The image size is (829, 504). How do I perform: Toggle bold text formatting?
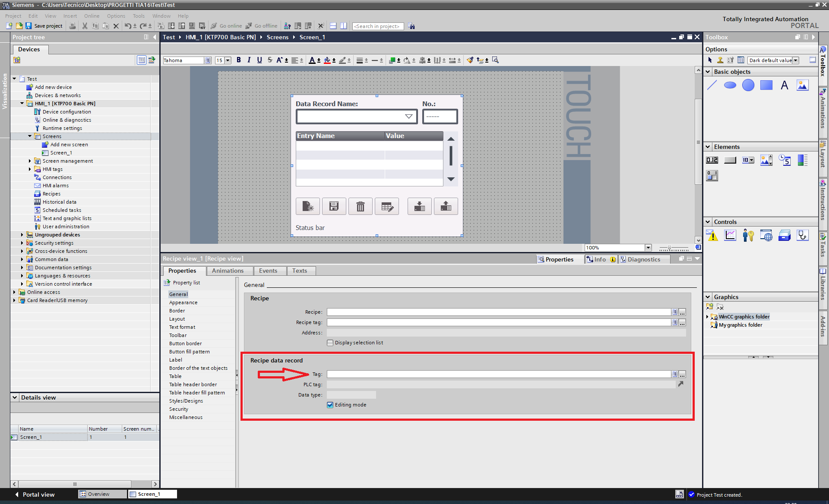coord(238,60)
